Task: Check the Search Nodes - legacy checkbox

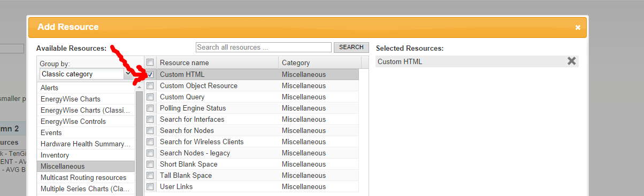Action: coord(150,153)
